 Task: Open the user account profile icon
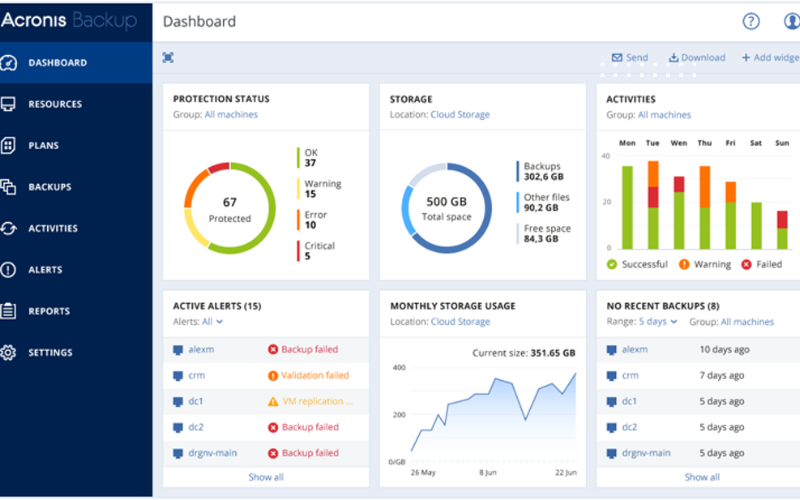pos(791,21)
